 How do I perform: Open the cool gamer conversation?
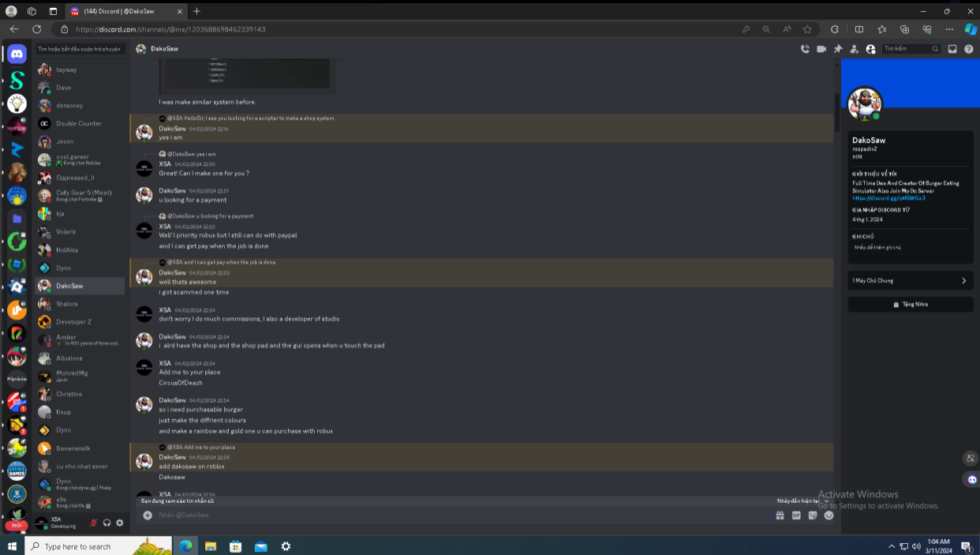tap(81, 159)
